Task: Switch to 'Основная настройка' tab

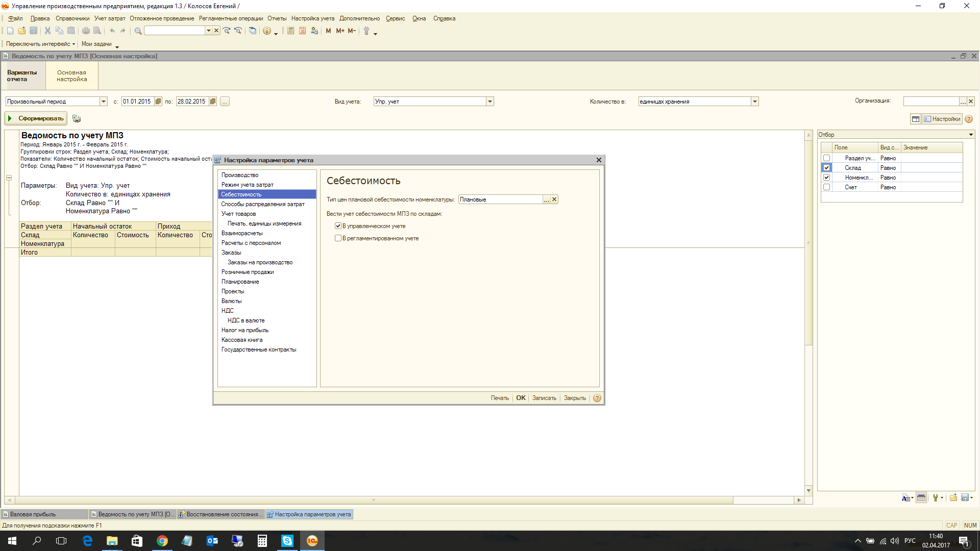Action: pyautogui.click(x=72, y=76)
